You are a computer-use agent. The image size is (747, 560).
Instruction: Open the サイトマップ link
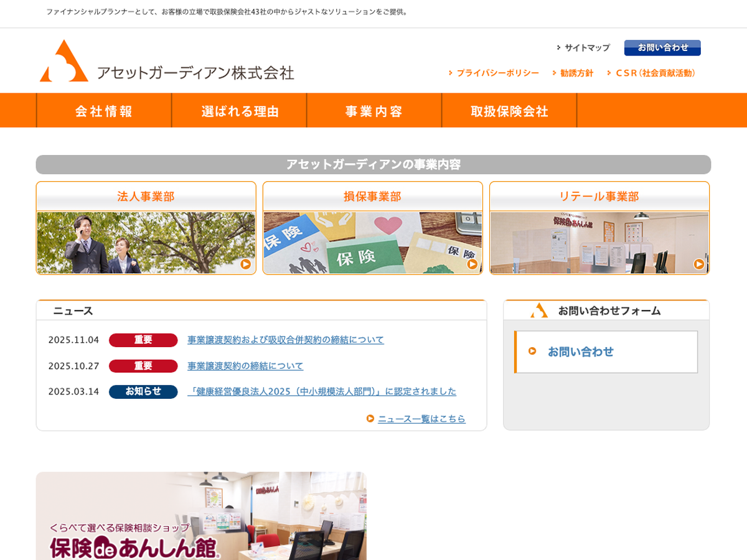point(586,48)
